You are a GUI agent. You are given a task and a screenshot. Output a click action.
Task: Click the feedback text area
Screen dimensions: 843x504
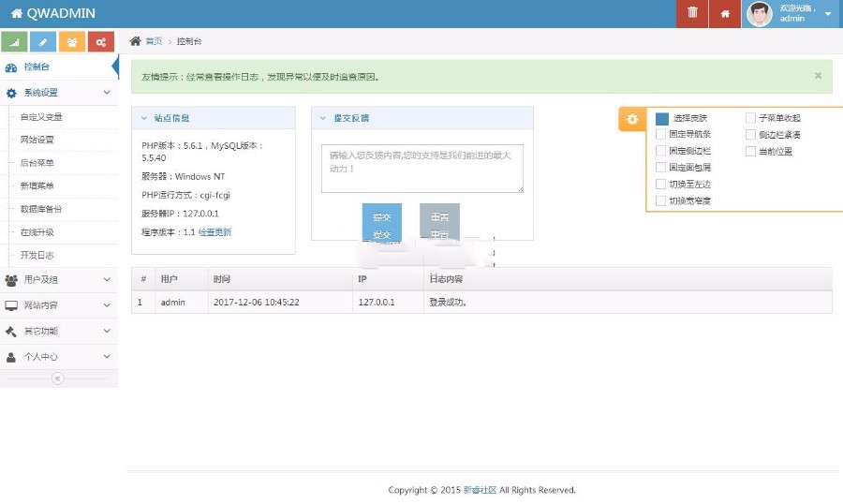point(422,169)
